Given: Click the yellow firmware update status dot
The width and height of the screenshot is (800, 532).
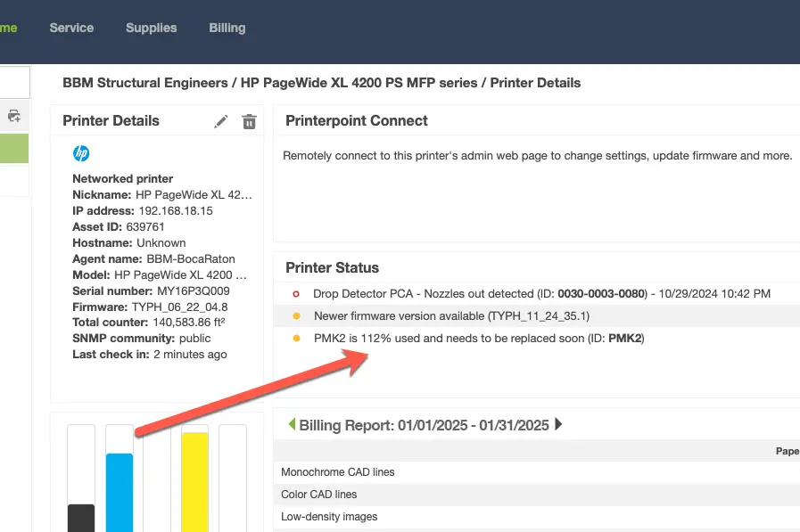Looking at the screenshot, I should 295,316.
